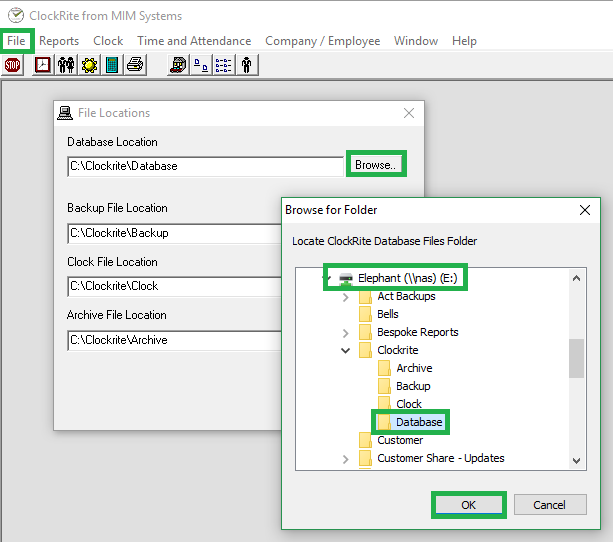Image resolution: width=613 pixels, height=542 pixels.
Task: Click the Bespoke Reports folder icon
Action: 365,332
